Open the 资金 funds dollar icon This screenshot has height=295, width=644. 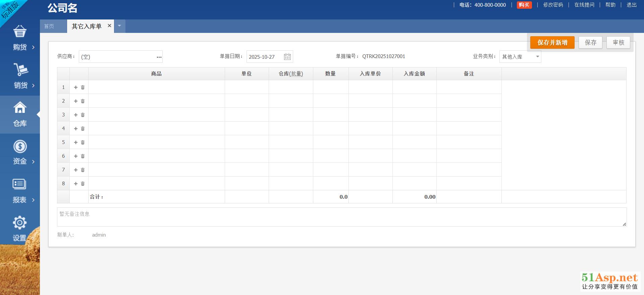[20, 147]
